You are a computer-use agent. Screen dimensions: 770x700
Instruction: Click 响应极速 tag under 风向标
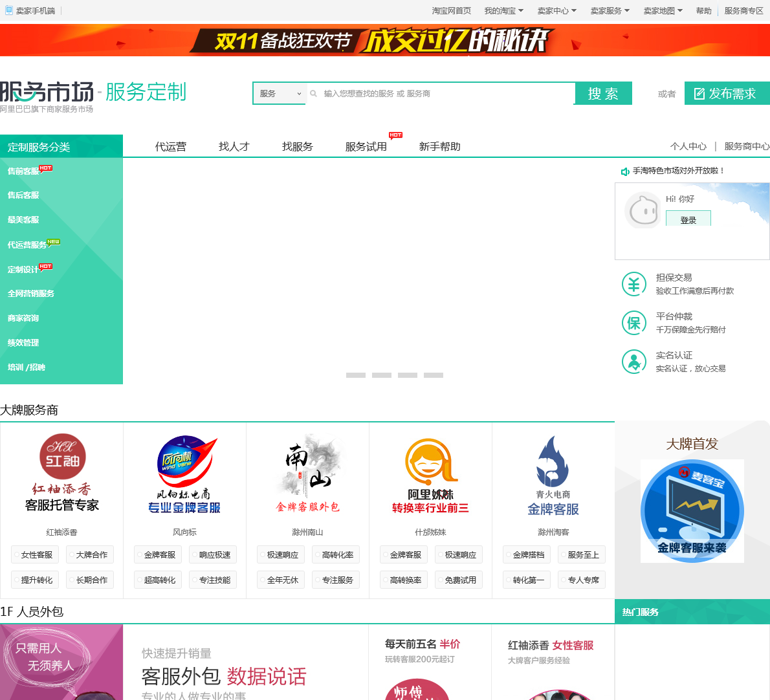(x=213, y=554)
